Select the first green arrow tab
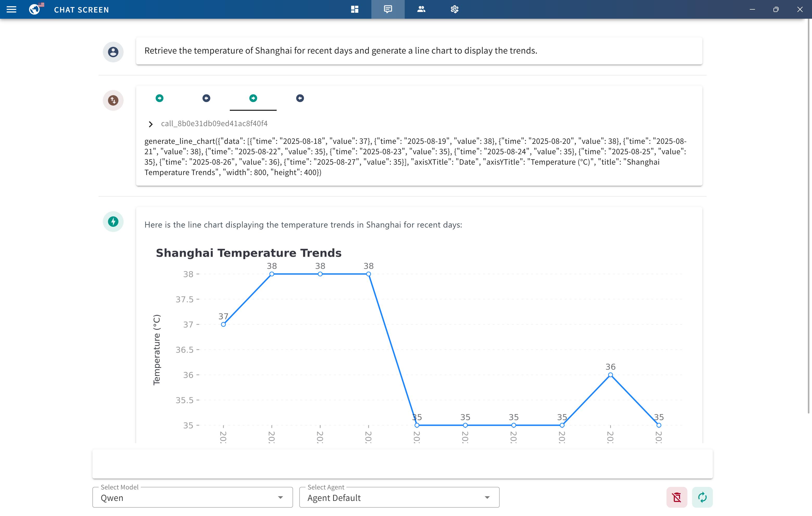 pos(160,98)
